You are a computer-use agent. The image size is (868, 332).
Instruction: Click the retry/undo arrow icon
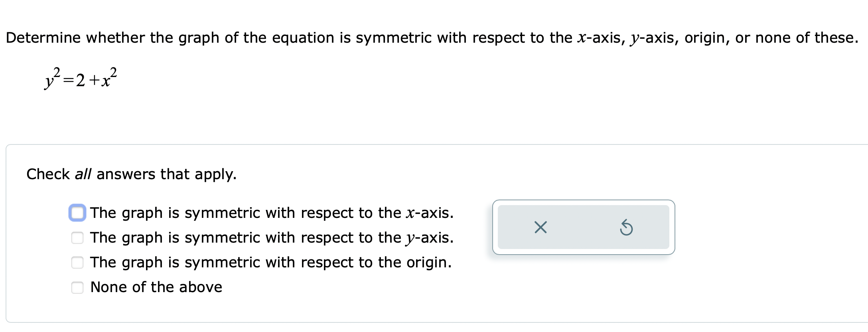point(626,228)
